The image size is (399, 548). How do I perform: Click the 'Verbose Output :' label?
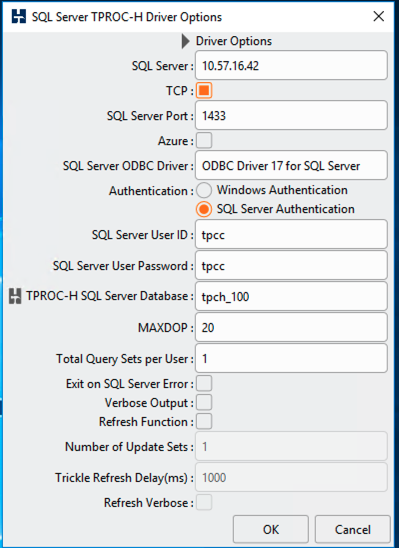click(x=149, y=403)
